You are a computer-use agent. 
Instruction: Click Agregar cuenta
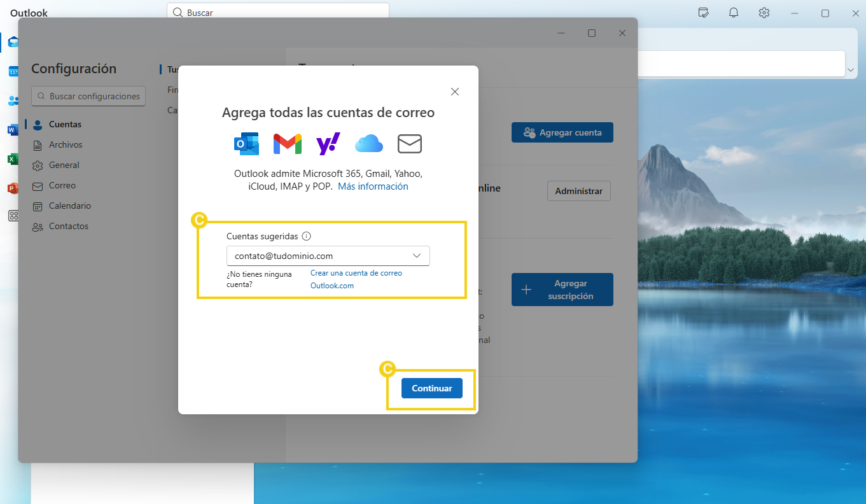tap(562, 132)
